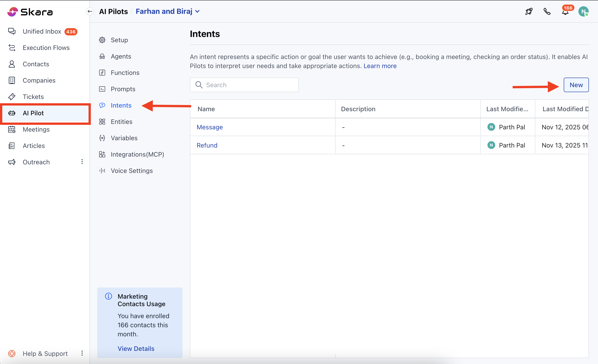Select Voice Settings in pilot menu
The width and height of the screenshot is (598, 364).
[131, 171]
